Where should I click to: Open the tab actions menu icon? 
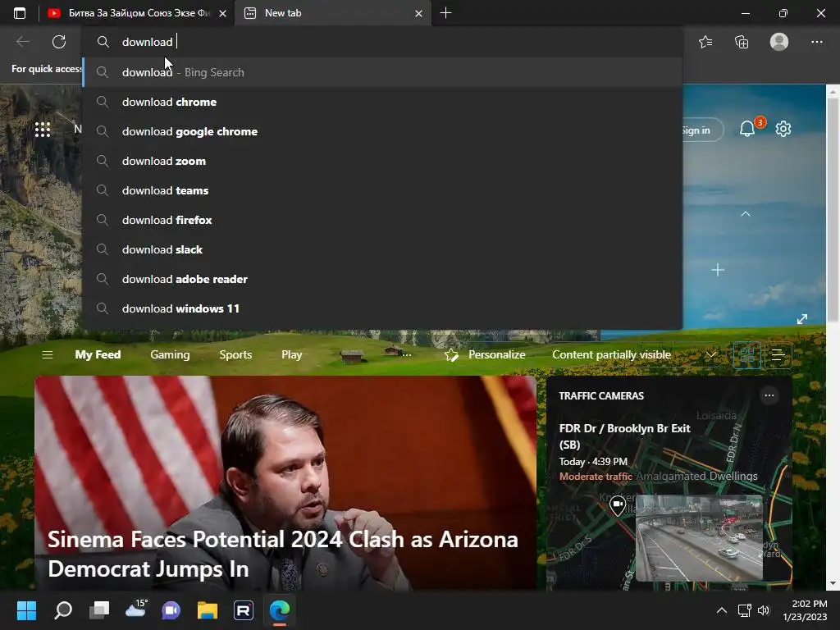tap(20, 13)
